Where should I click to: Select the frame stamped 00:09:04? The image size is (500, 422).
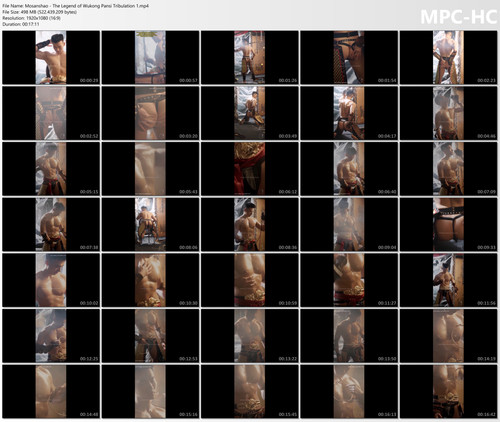tap(349, 224)
